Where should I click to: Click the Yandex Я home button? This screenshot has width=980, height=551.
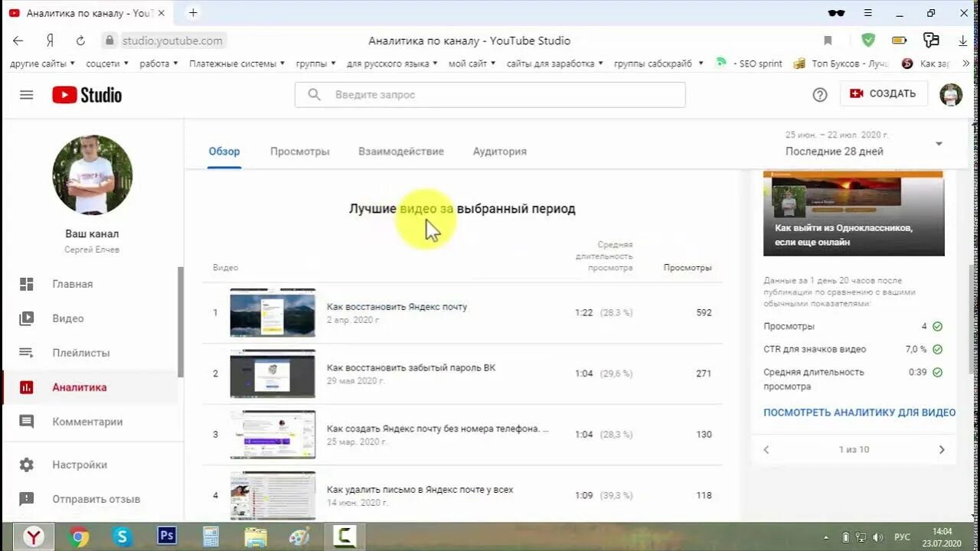click(x=50, y=41)
